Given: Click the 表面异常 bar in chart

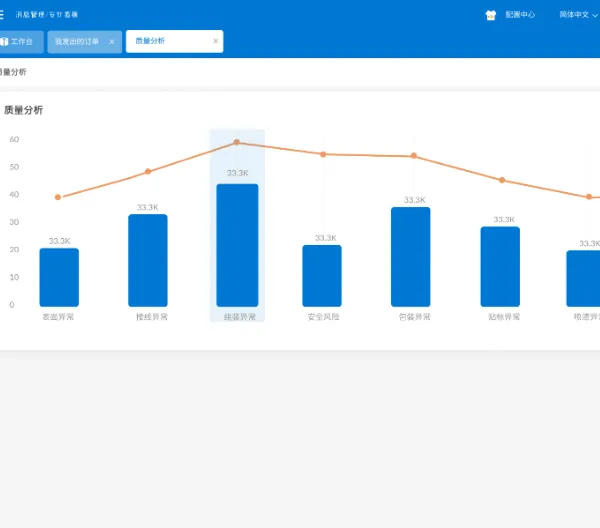Looking at the screenshot, I should [x=59, y=277].
